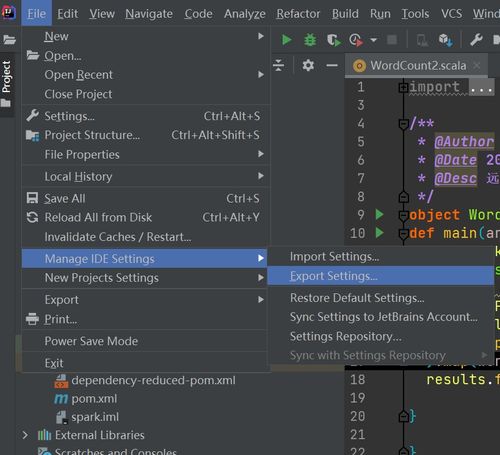Expand the New submenu
This screenshot has height=455, width=500.
[145, 36]
